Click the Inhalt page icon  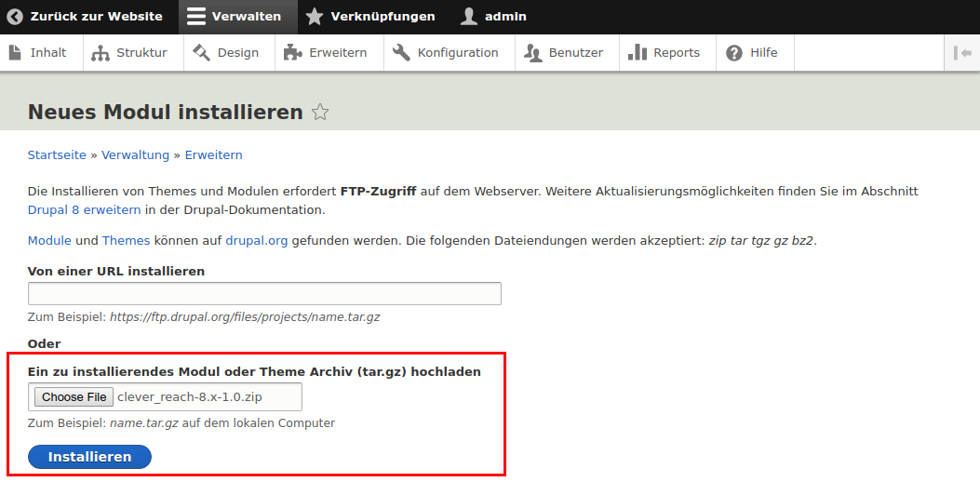click(15, 53)
